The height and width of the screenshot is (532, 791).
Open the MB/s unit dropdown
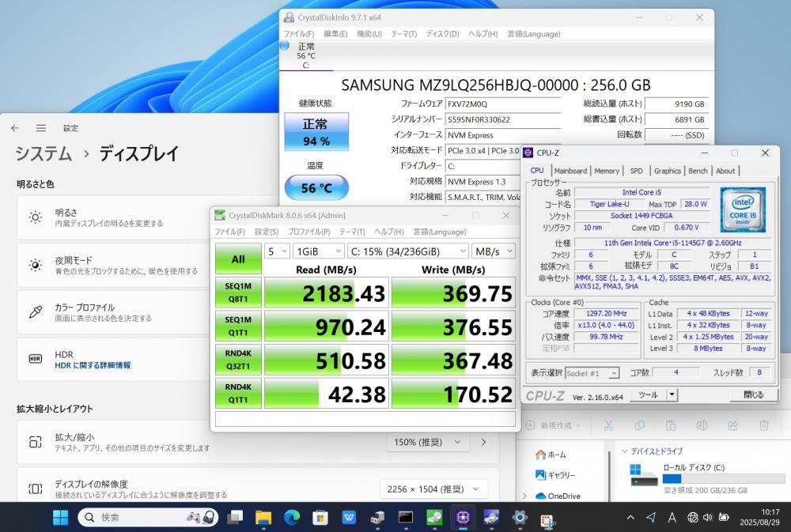pyautogui.click(x=493, y=251)
